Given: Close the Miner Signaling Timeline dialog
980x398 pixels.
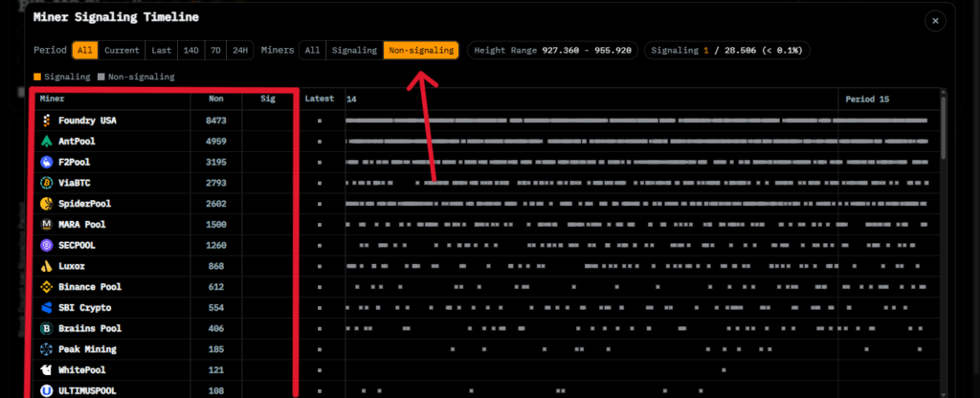Looking at the screenshot, I should tap(935, 21).
